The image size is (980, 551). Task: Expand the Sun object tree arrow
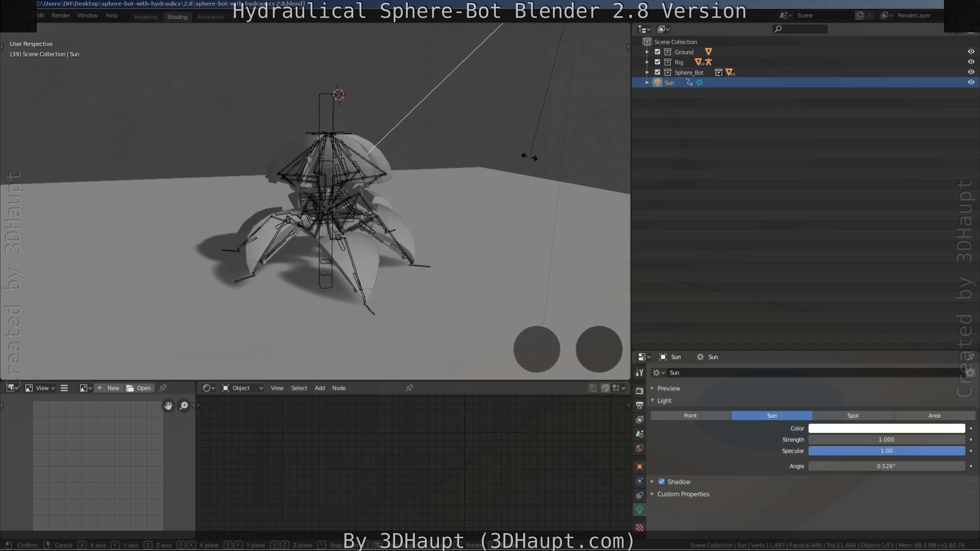tap(647, 82)
